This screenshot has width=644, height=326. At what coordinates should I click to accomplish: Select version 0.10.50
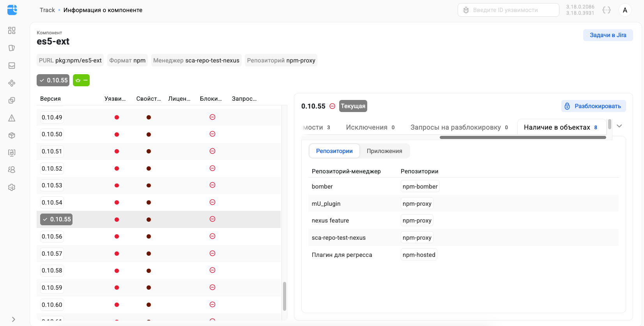click(52, 134)
